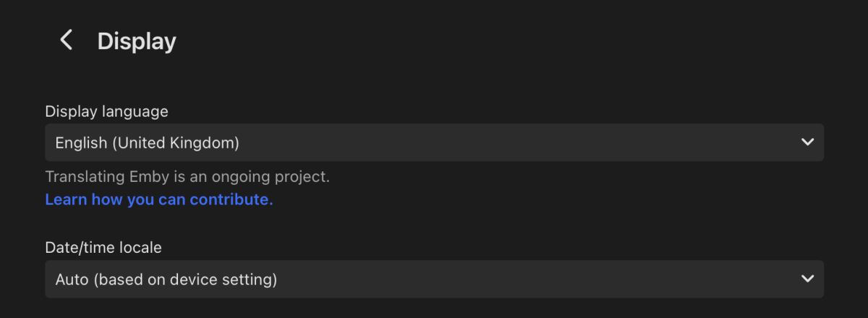The height and width of the screenshot is (318, 868).
Task: Click the Translating Emby is an ongoing project text
Action: coord(187,177)
